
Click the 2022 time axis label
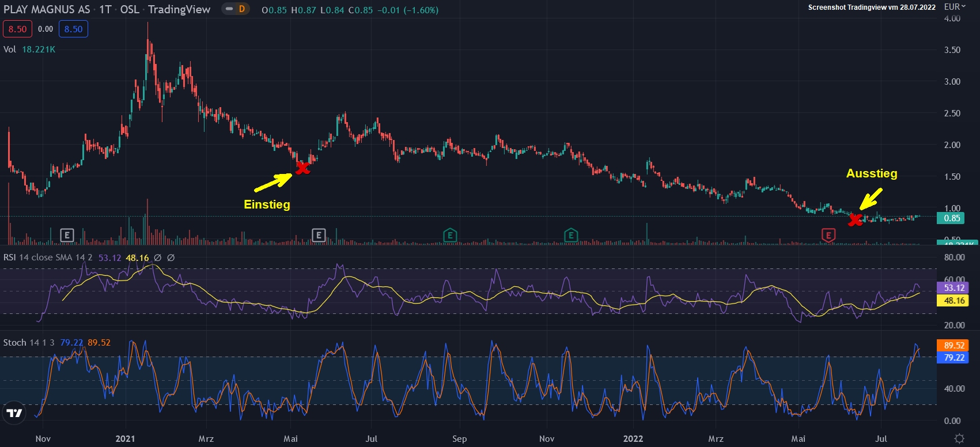pyautogui.click(x=633, y=439)
